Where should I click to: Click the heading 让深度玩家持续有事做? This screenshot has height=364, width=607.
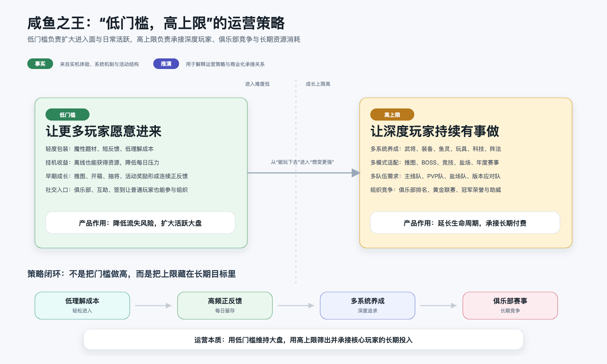tap(435, 131)
